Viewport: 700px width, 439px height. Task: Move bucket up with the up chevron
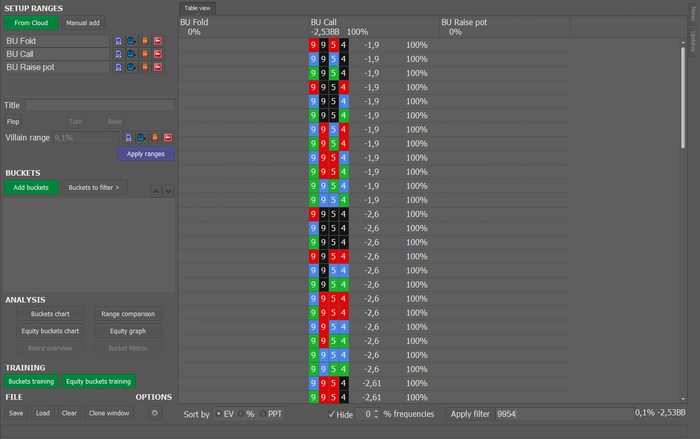pyautogui.click(x=156, y=192)
